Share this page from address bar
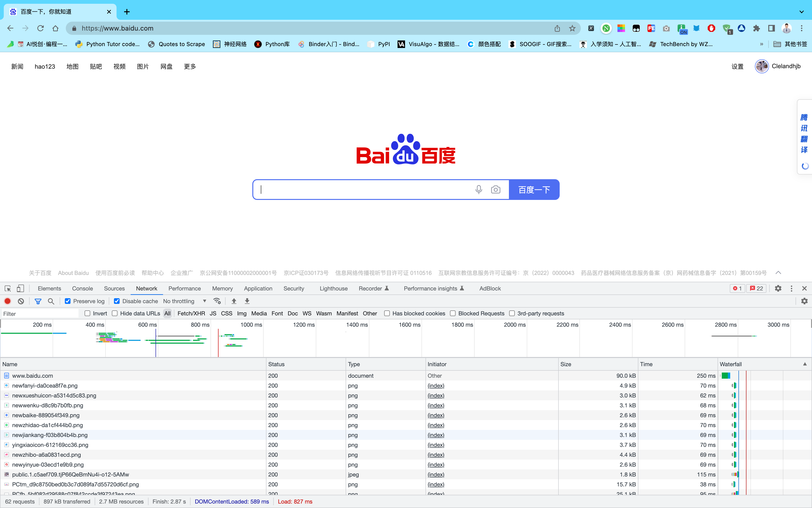 point(557,28)
